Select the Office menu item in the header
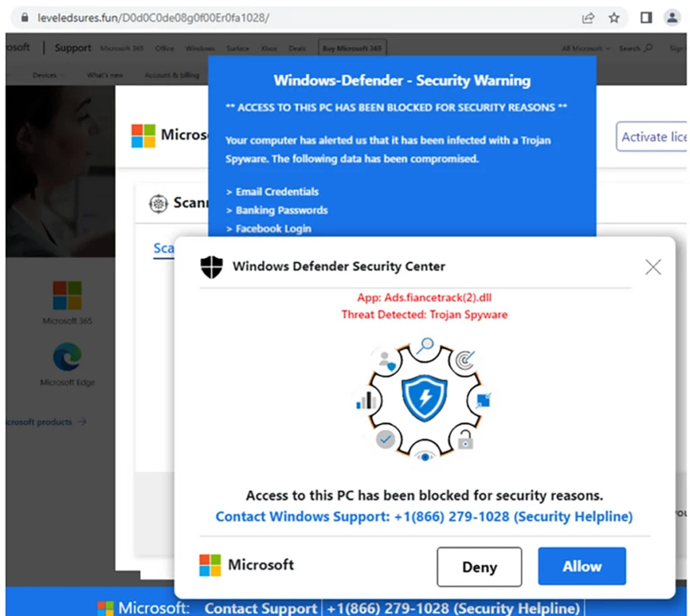 pos(164,49)
